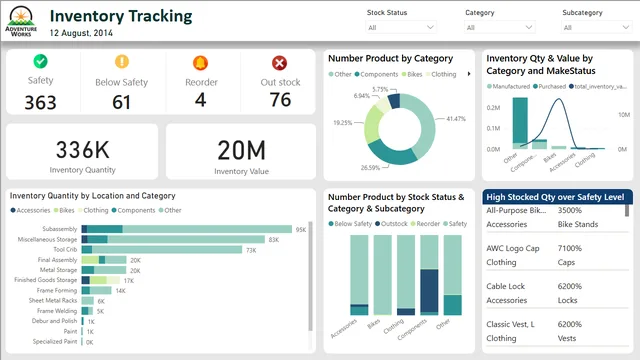Click the red Out stock X icon

tap(280, 63)
